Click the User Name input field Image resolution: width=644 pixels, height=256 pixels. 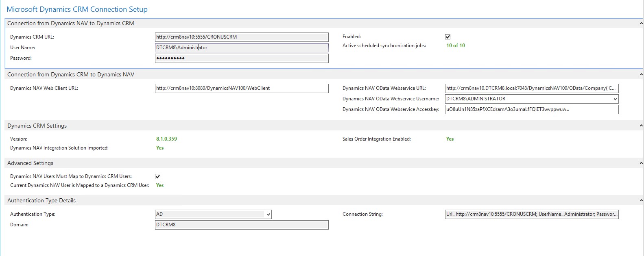click(241, 48)
